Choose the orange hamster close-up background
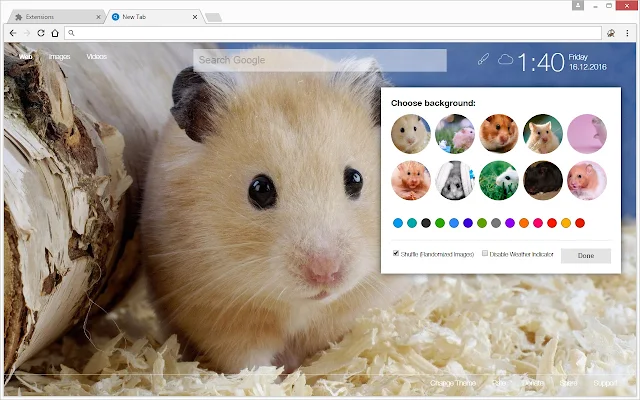 [x=499, y=134]
